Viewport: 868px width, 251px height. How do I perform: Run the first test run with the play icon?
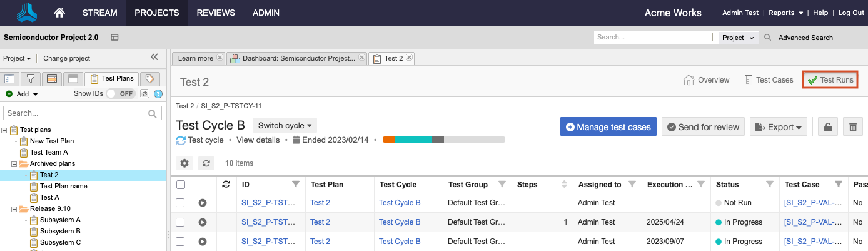coord(203,203)
